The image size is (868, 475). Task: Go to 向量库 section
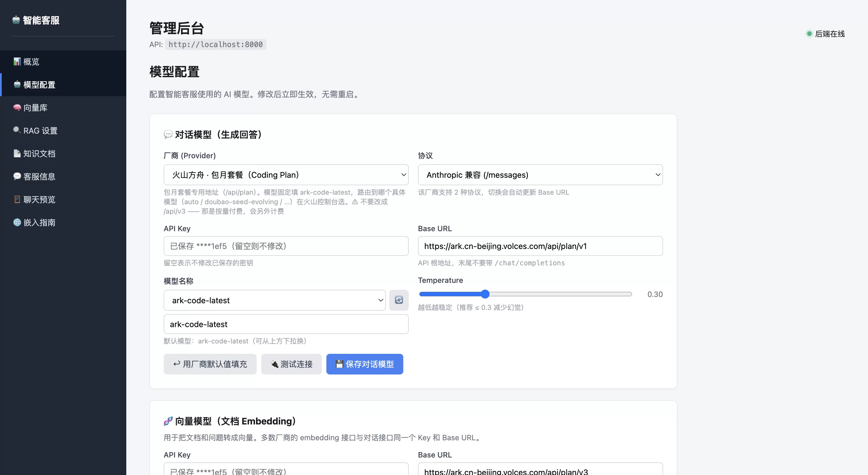tap(63, 107)
